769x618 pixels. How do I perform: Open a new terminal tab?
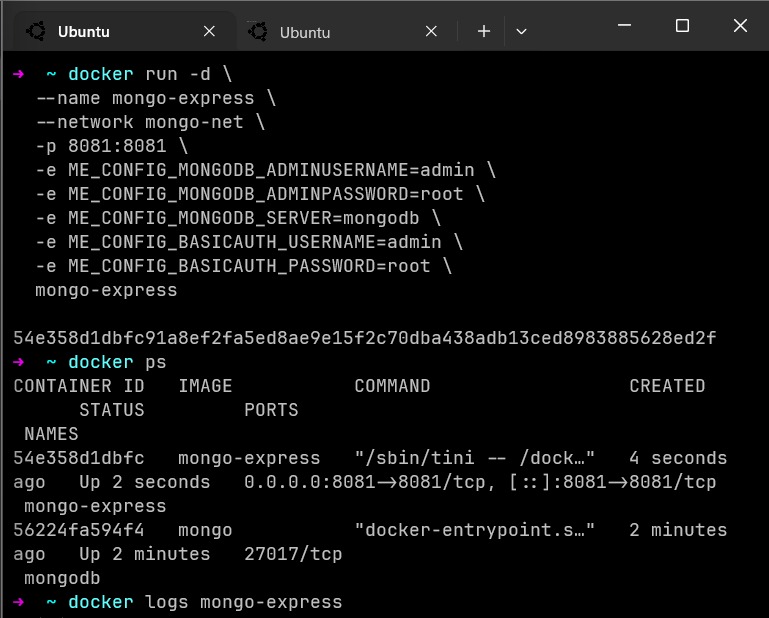point(484,31)
